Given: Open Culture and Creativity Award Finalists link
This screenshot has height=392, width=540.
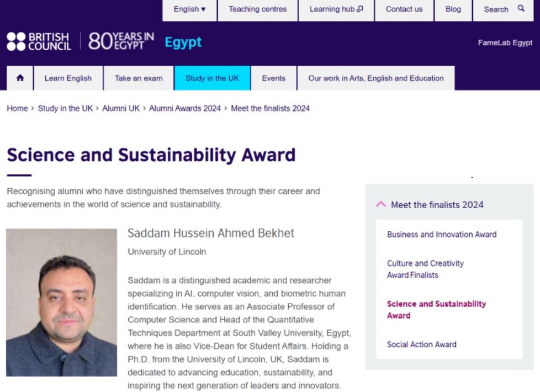Looking at the screenshot, I should pyautogui.click(x=425, y=269).
